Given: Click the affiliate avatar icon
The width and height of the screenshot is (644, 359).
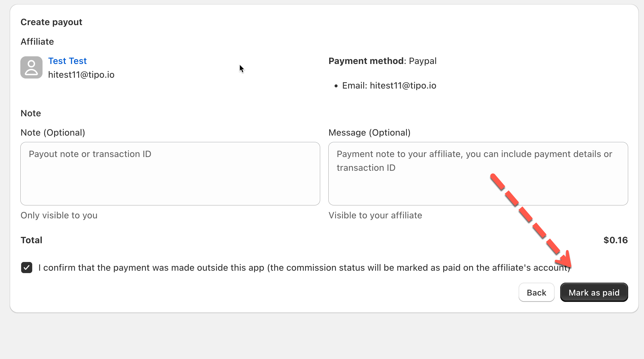Looking at the screenshot, I should [x=31, y=67].
